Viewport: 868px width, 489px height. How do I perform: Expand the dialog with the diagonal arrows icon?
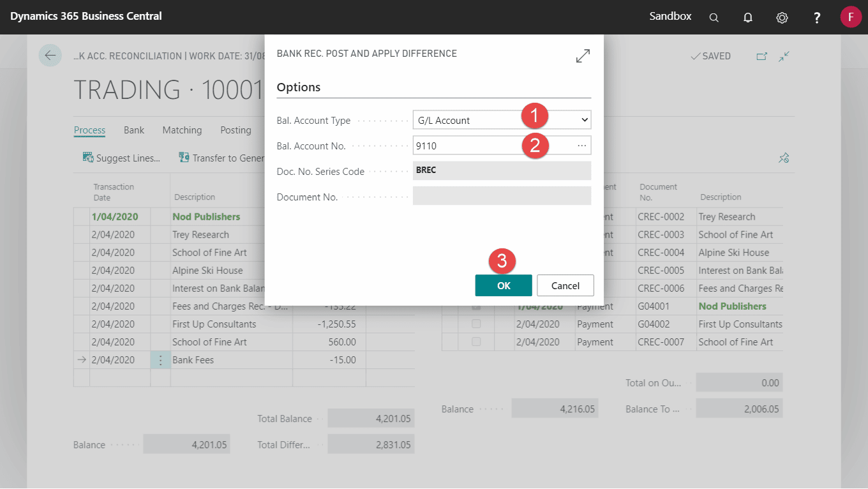click(x=583, y=56)
